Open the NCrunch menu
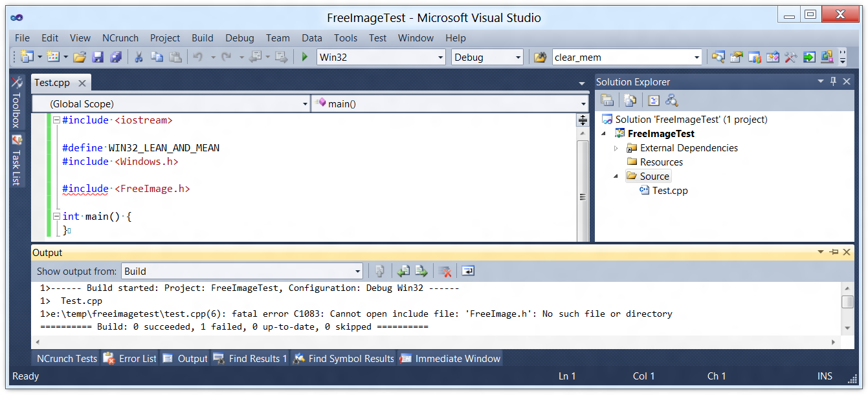 click(x=120, y=37)
